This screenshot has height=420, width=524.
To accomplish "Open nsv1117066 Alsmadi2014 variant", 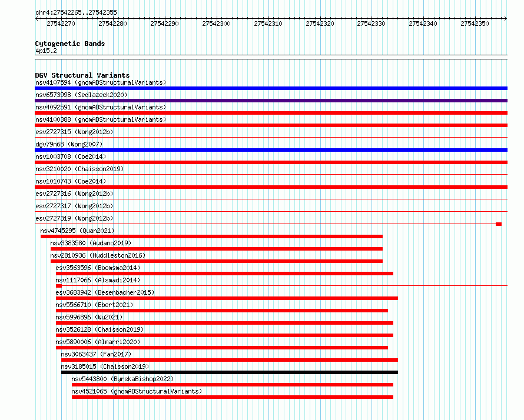I will (98, 280).
